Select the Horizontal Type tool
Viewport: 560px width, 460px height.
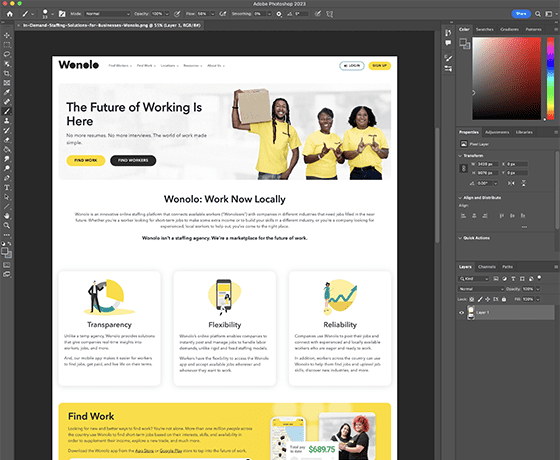[7, 188]
